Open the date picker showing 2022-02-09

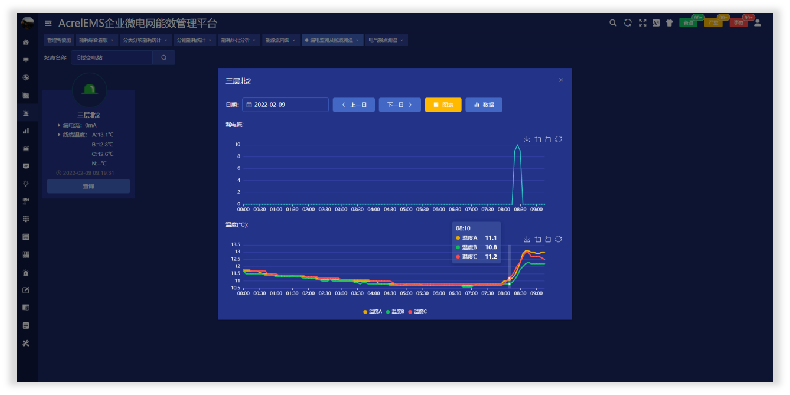(285, 105)
